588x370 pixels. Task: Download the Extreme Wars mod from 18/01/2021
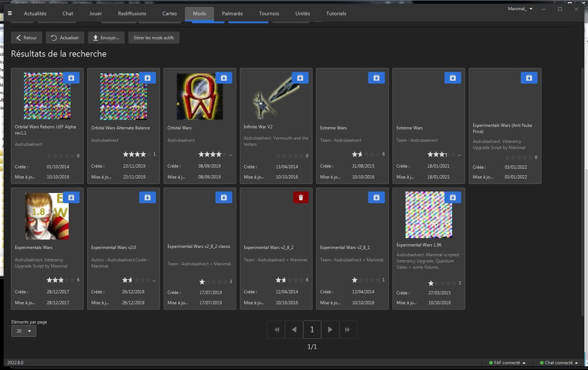(x=453, y=78)
